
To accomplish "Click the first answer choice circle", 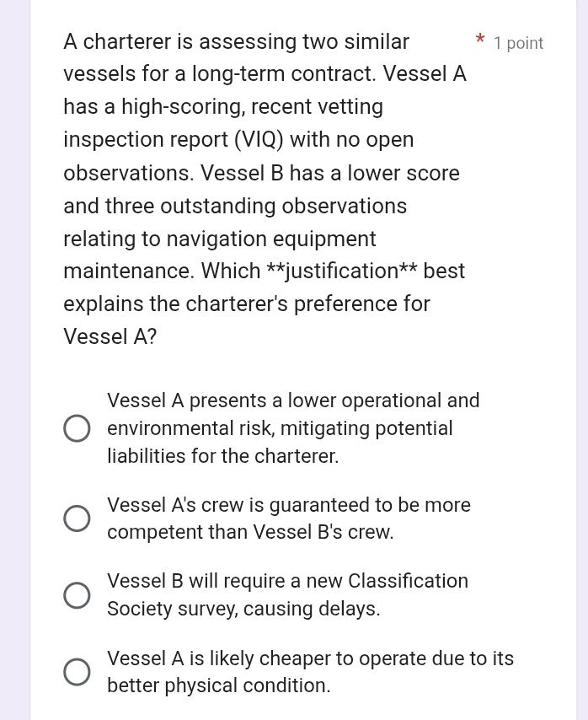I will point(77,428).
